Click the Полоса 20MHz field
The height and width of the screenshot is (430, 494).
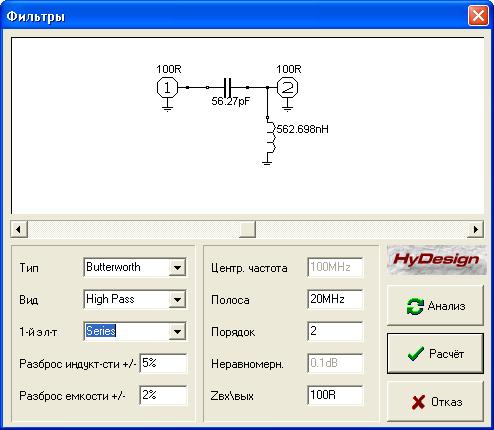tap(335, 299)
